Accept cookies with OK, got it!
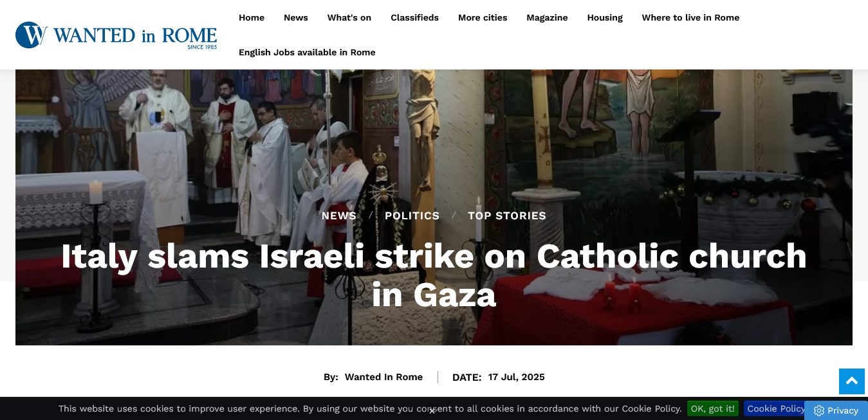This screenshot has height=420, width=868. 713,408
